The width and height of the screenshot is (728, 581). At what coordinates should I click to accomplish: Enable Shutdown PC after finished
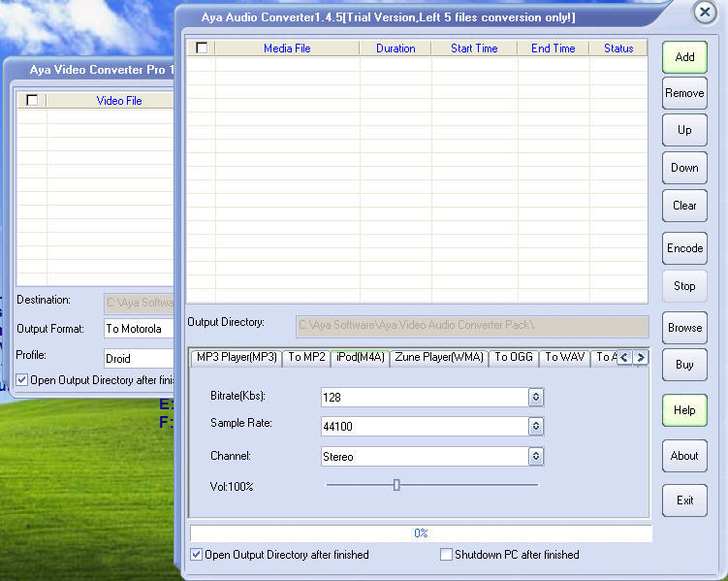click(446, 555)
